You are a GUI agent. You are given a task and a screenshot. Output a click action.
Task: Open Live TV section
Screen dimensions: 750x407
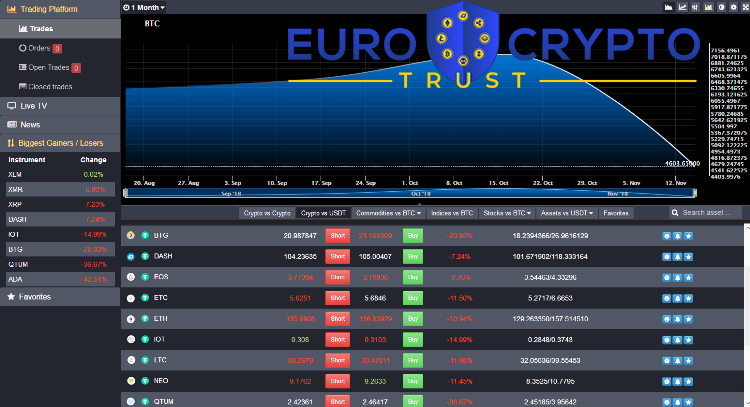click(60, 106)
